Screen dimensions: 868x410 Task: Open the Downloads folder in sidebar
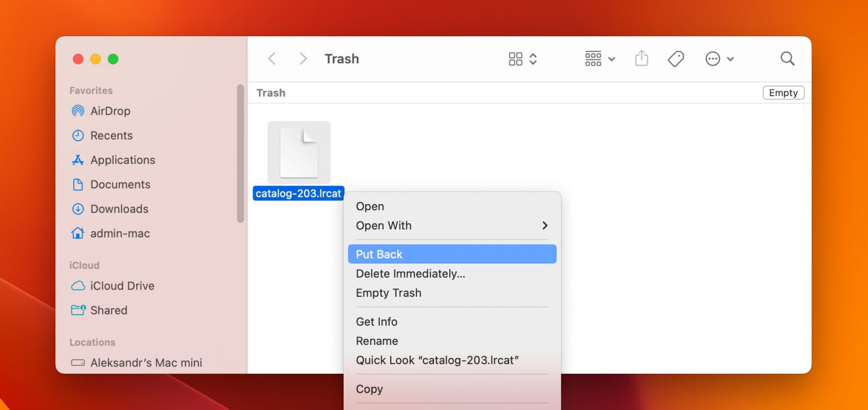pos(119,209)
